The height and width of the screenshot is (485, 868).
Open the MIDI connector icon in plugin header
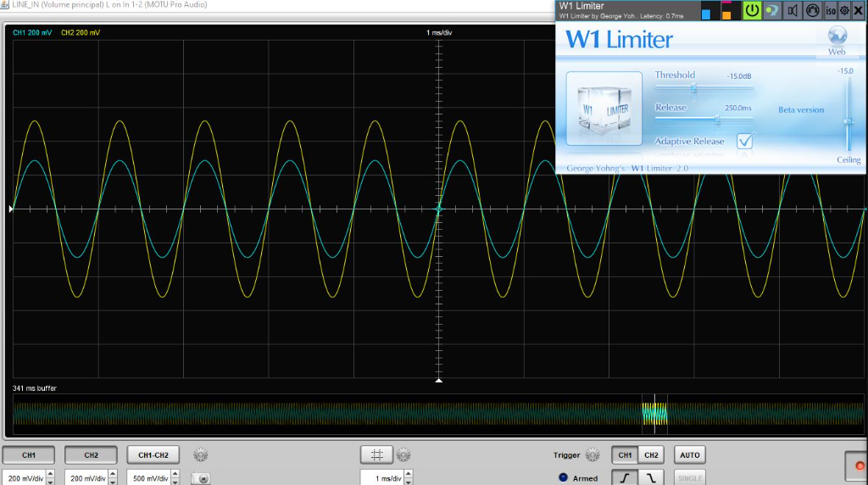point(812,10)
